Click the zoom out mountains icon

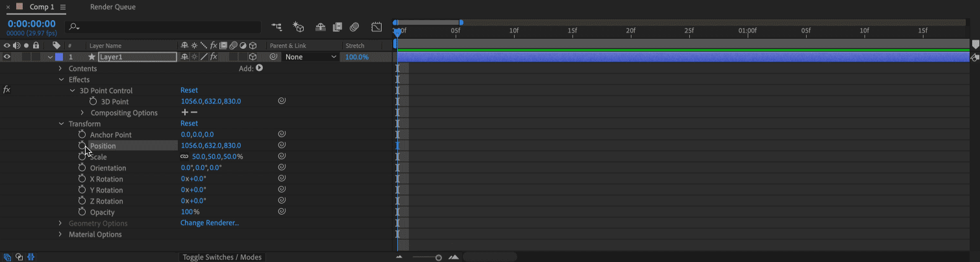399,257
